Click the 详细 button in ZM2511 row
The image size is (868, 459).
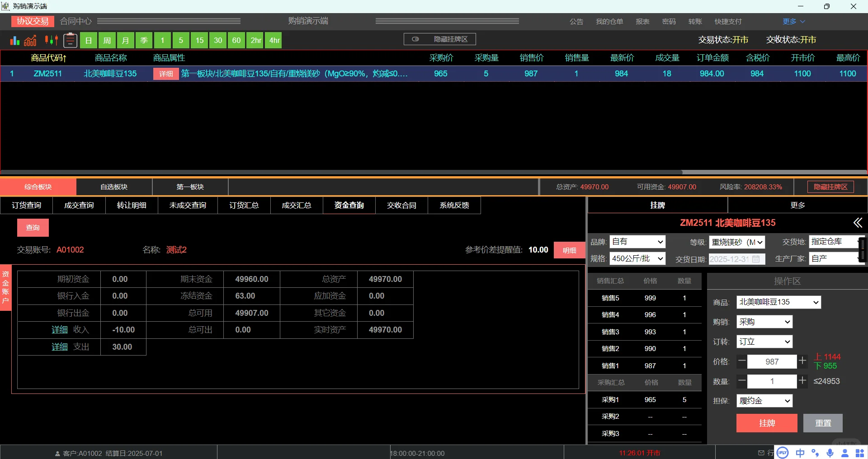pos(166,74)
